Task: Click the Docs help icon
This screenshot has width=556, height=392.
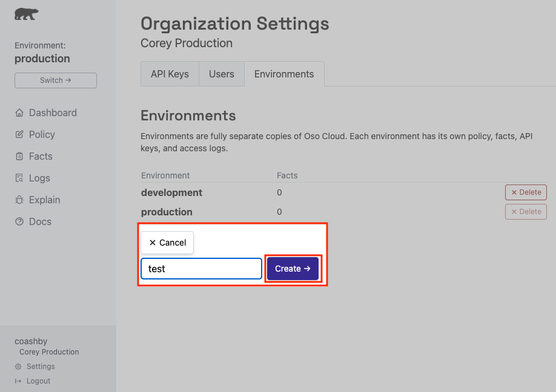Action: tap(19, 222)
